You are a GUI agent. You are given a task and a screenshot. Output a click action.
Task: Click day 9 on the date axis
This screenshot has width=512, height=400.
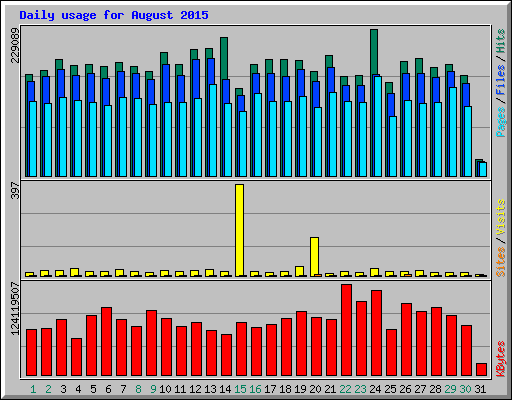tap(153, 389)
